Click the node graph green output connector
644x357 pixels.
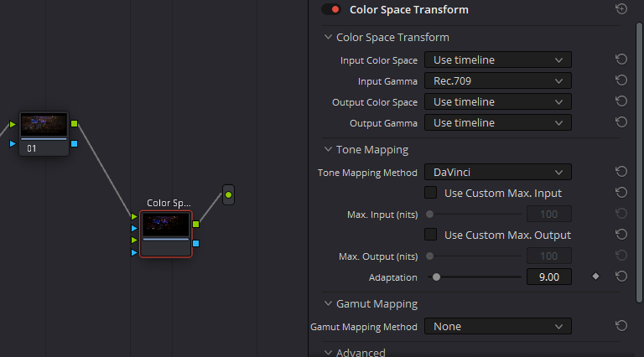pyautogui.click(x=228, y=195)
